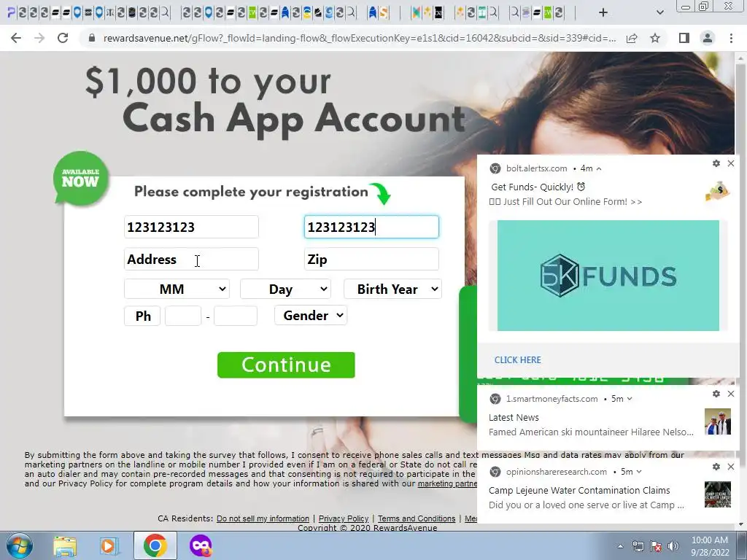Open the volume speaker tray icon
The height and width of the screenshot is (560, 747).
[673, 546]
